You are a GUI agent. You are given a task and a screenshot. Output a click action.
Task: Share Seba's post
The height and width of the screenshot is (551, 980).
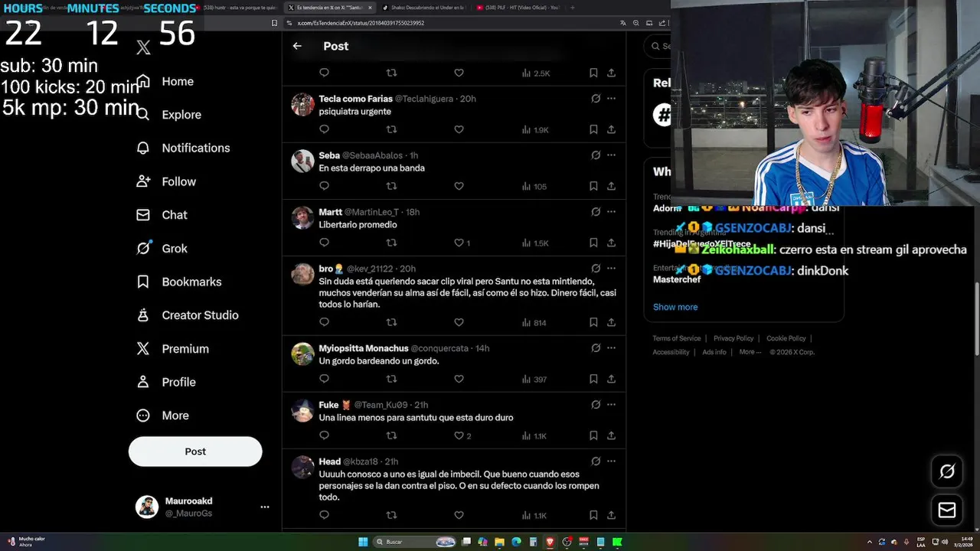tap(611, 186)
